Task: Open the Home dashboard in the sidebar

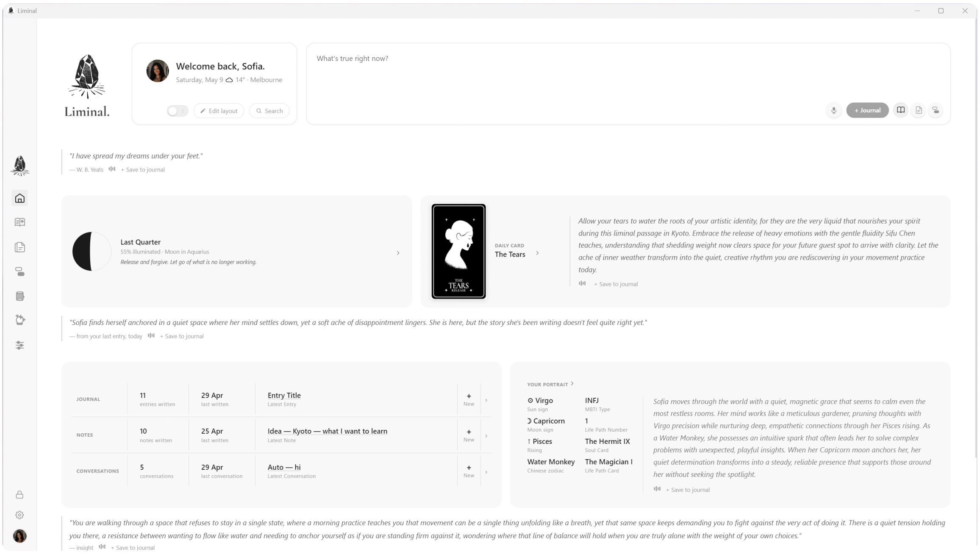Action: point(19,198)
